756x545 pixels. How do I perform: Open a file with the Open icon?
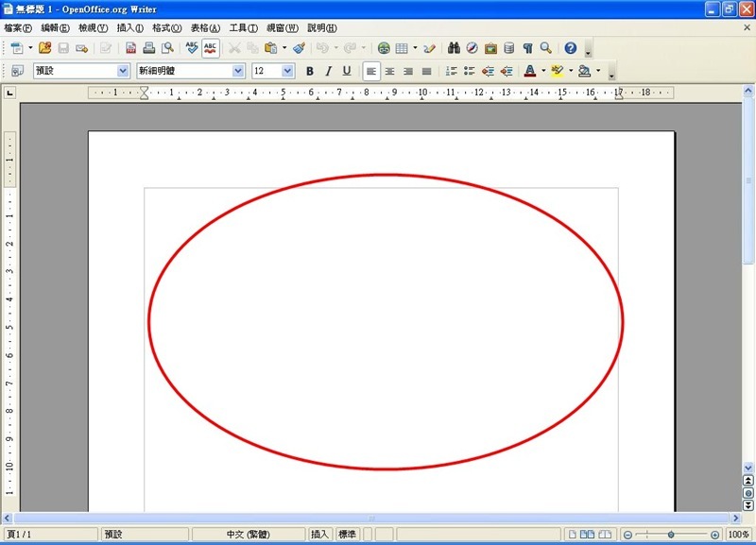tap(44, 48)
